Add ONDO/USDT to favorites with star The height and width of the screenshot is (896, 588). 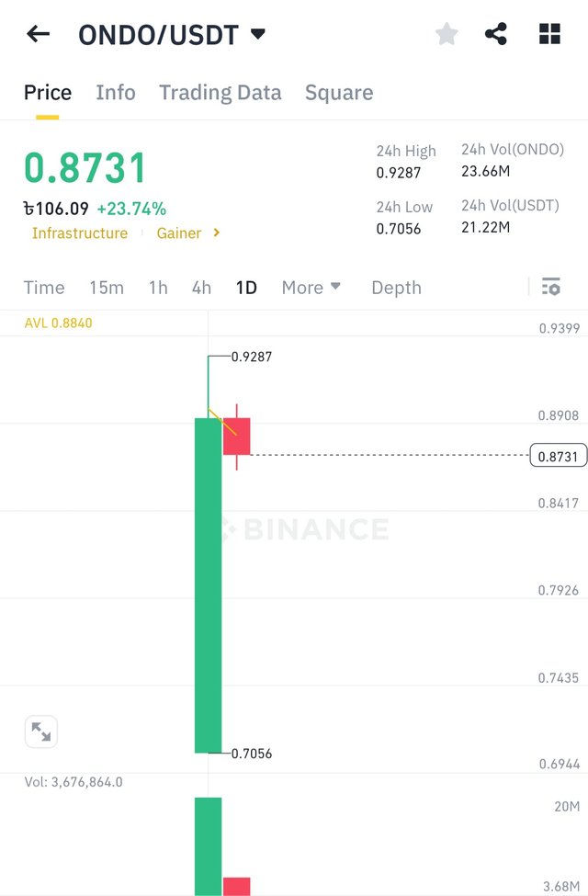(x=447, y=34)
